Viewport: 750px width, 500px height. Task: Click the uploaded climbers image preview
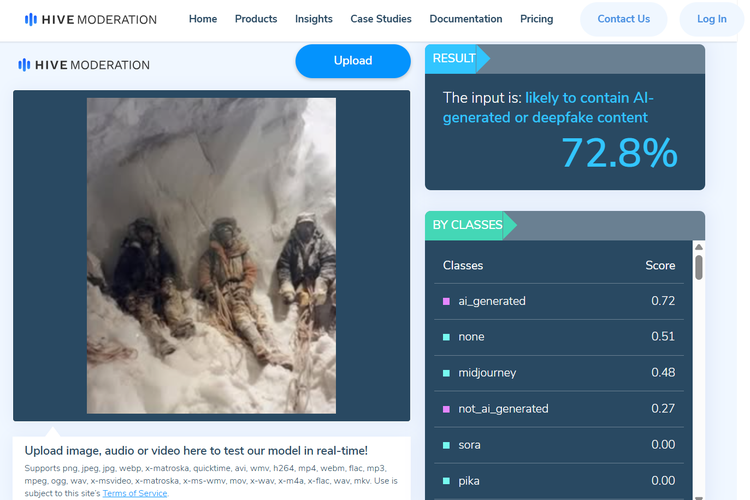point(211,256)
